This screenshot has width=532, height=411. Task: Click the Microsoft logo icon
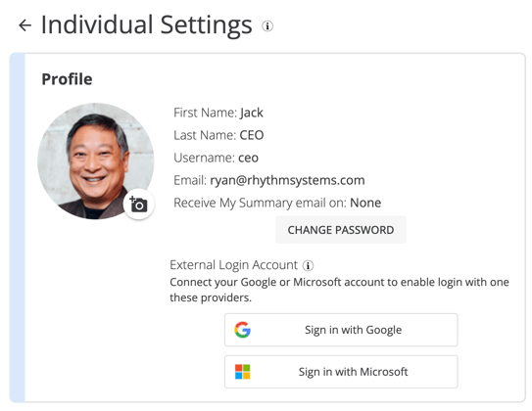click(x=243, y=372)
